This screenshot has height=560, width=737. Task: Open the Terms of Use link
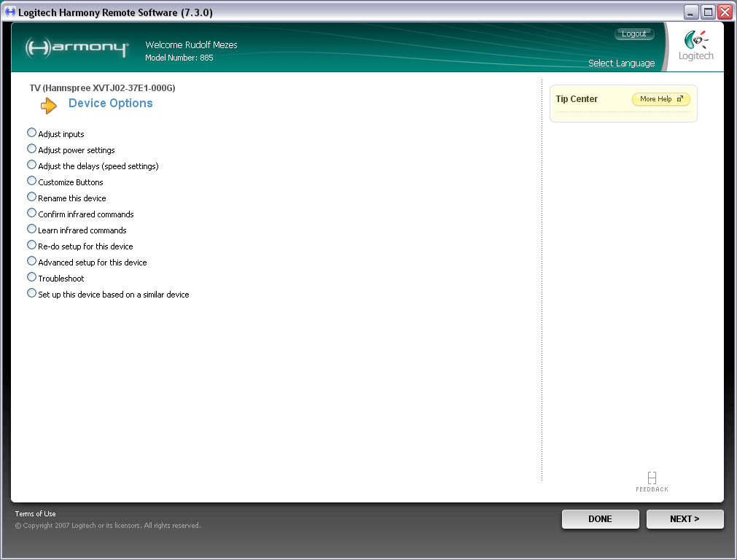tap(35, 513)
